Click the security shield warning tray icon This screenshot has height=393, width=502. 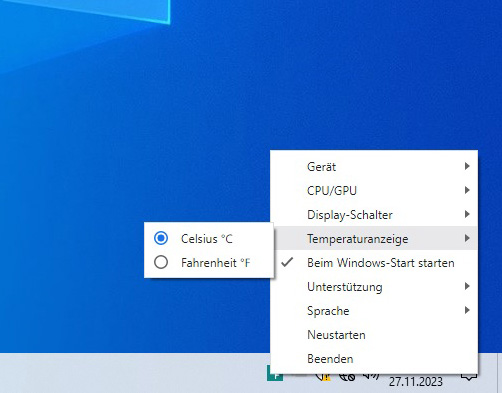(323, 377)
